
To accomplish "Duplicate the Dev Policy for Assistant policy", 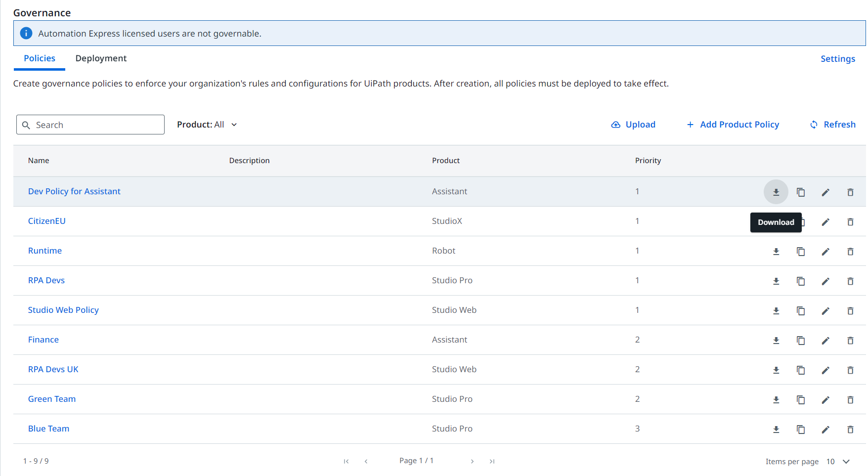I will pos(801,192).
